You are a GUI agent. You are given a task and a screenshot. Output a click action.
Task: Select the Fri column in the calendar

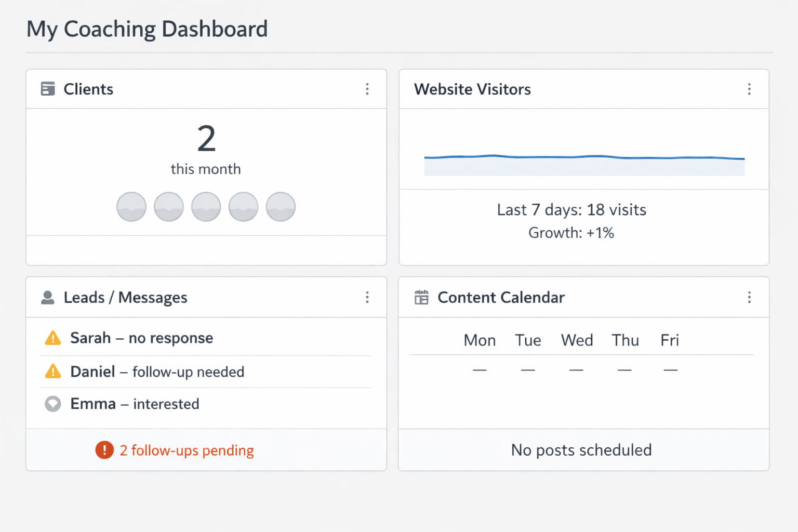pyautogui.click(x=670, y=340)
